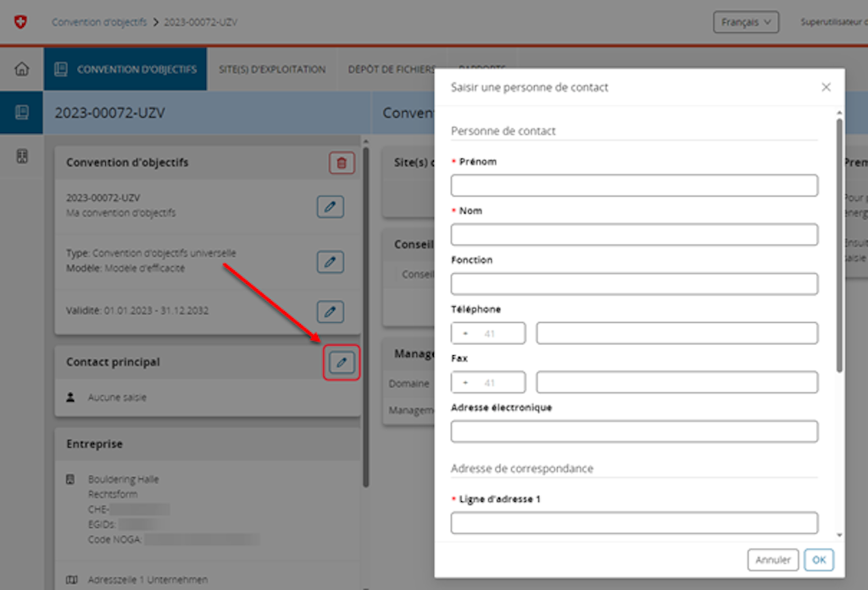Select the Convention d'objectifs tab

click(x=125, y=70)
